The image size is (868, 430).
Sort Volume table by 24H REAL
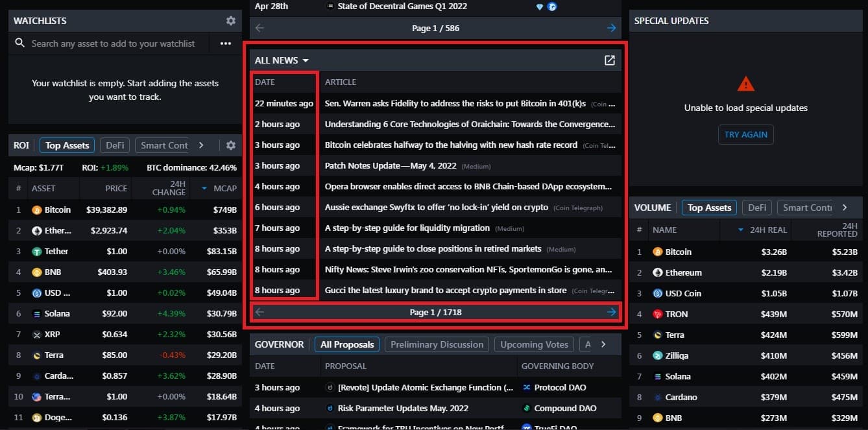[762, 230]
